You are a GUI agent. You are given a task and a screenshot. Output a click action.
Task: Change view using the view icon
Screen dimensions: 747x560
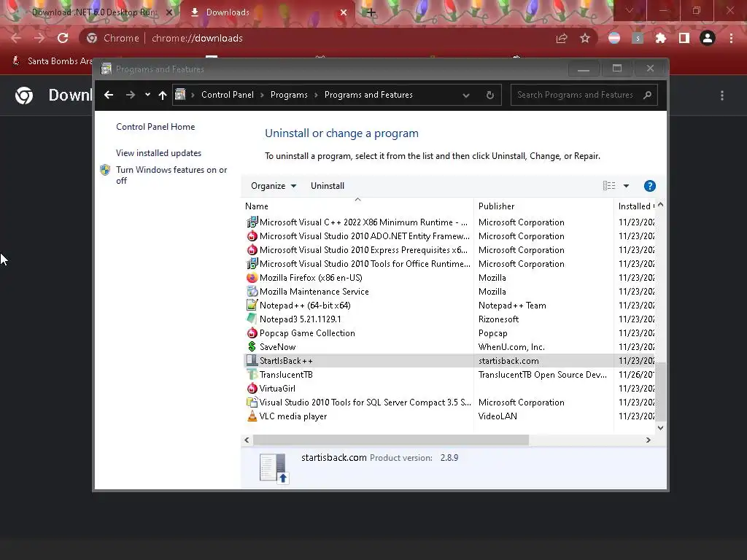(x=609, y=186)
